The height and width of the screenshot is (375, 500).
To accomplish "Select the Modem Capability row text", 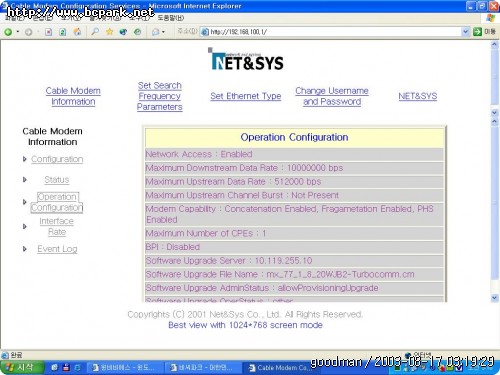I will tap(294, 214).
